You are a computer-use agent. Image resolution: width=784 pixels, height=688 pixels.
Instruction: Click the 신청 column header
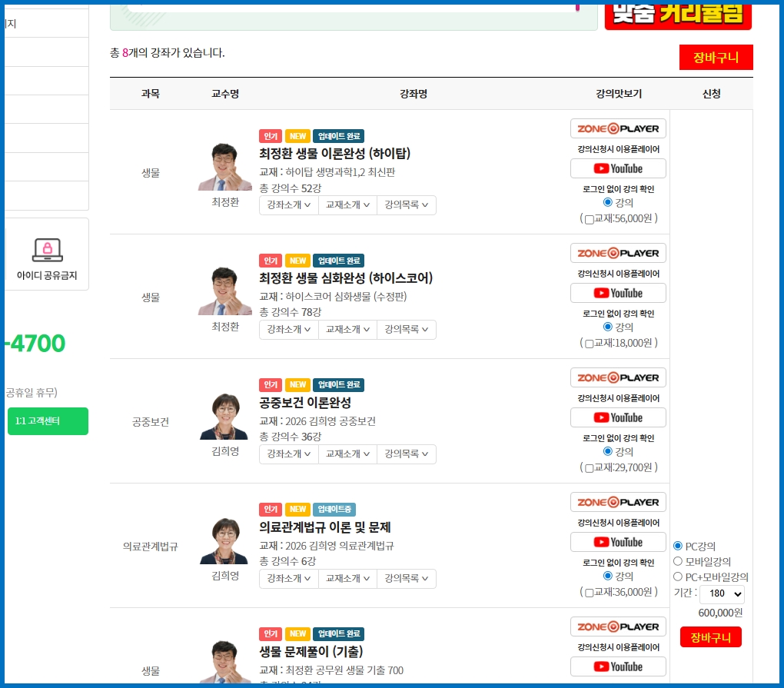(x=712, y=94)
